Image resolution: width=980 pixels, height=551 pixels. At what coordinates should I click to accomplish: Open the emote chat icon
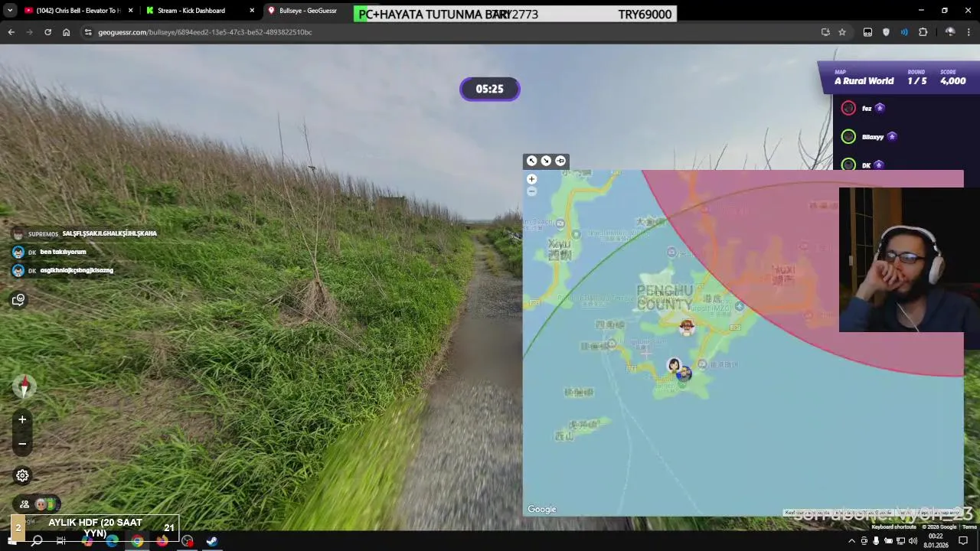click(x=19, y=300)
